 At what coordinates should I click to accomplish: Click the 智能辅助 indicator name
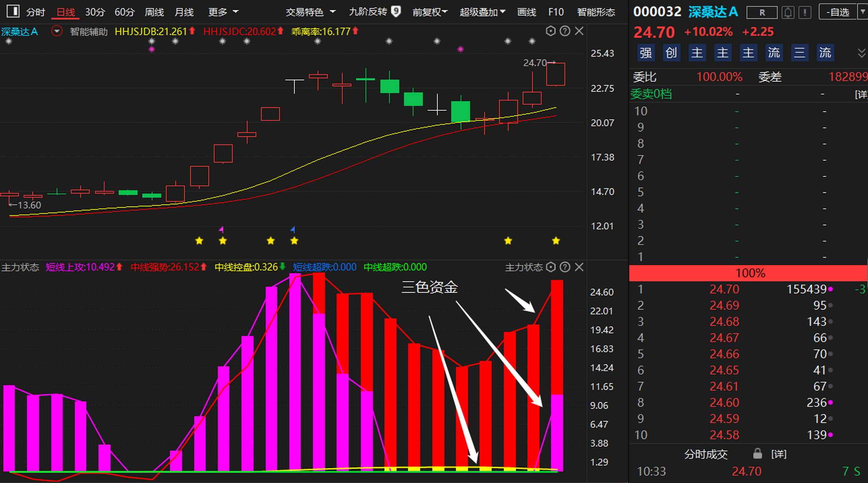(89, 31)
